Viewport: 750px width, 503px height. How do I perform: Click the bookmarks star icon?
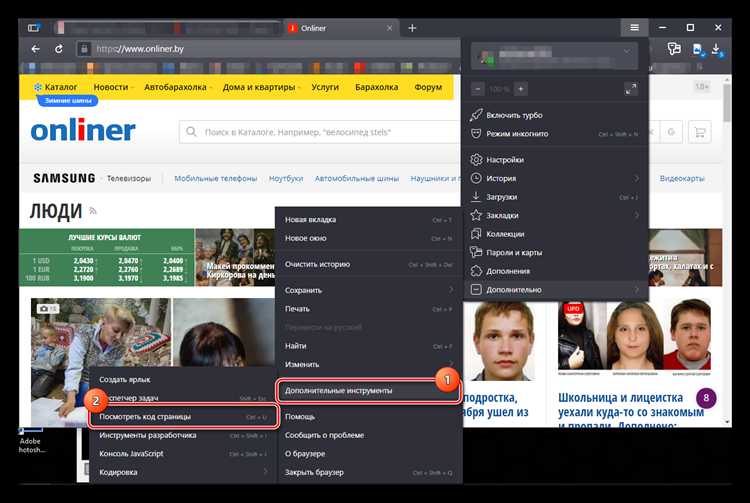tap(476, 216)
